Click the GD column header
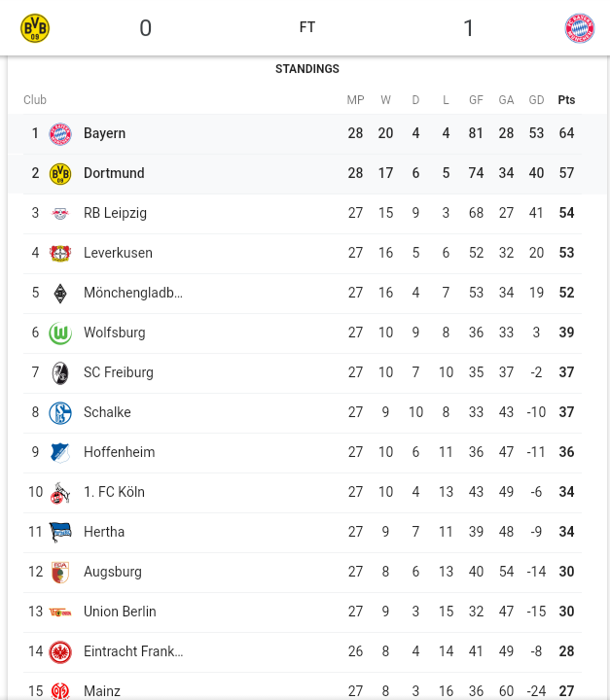This screenshot has width=610, height=700. (x=536, y=99)
